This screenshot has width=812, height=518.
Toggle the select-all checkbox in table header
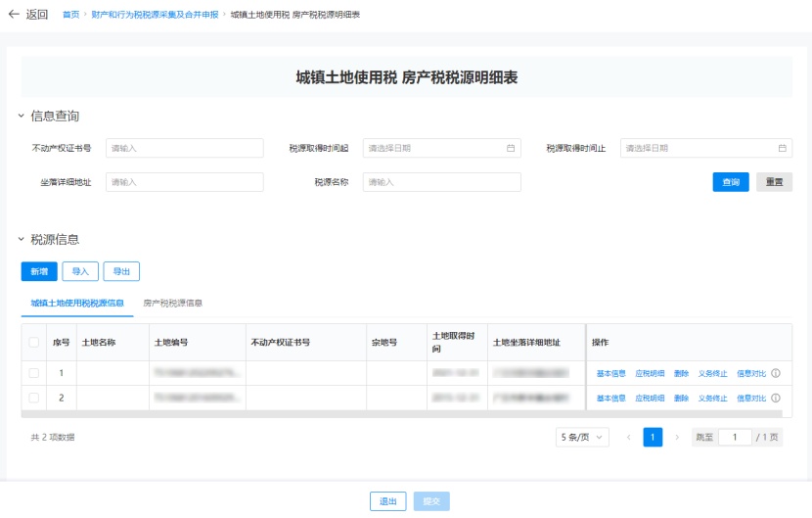click(34, 343)
